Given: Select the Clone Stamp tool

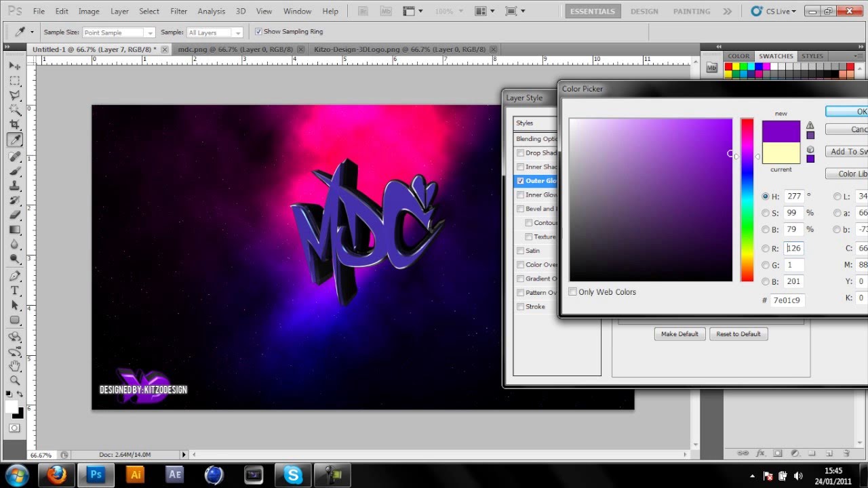Looking at the screenshot, I should [15, 186].
